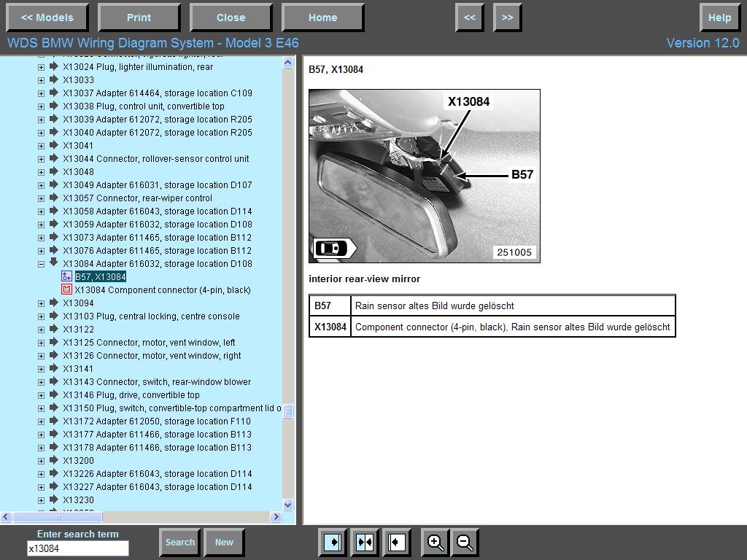747x560 pixels.
Task: Click the blue icon beside B57, X13084
Action: click(66, 276)
